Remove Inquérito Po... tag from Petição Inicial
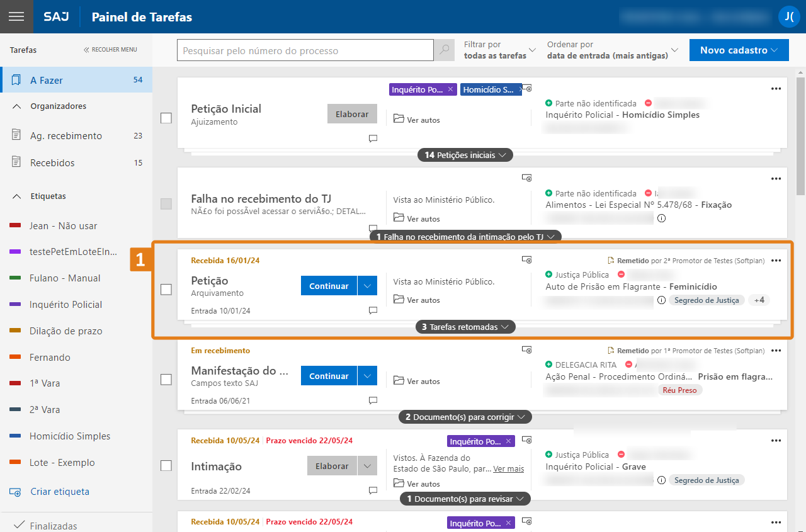806x532 pixels. [x=450, y=90]
